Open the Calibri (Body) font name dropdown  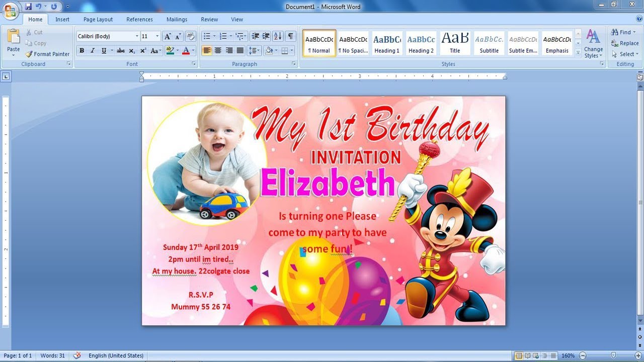pos(137,36)
